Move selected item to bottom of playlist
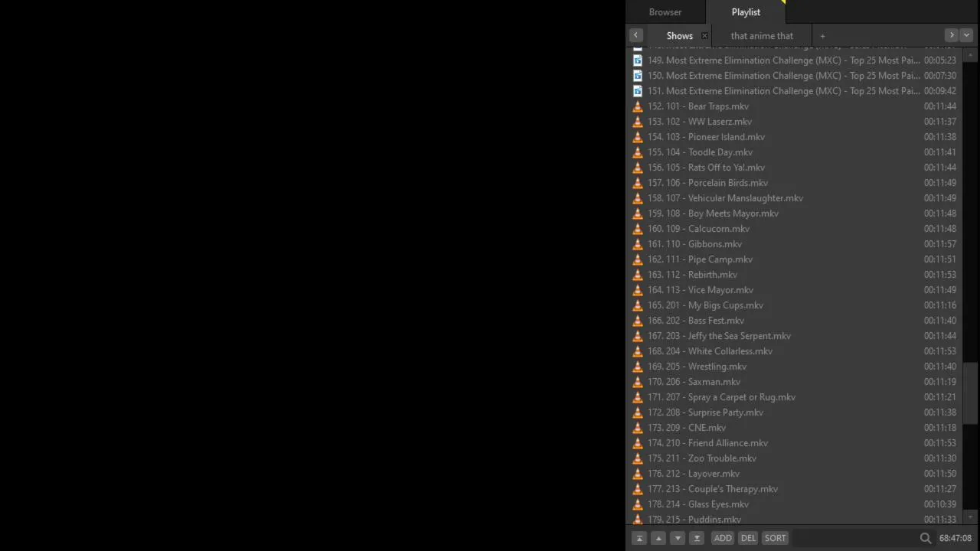980x551 pixels. (697, 538)
